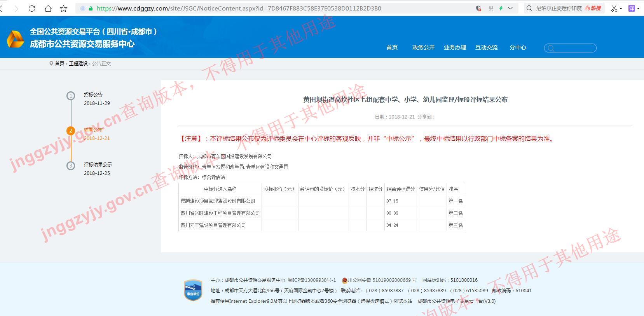This screenshot has height=316, width=644.
Task: Go to browser home page icon
Action: pos(48,8)
